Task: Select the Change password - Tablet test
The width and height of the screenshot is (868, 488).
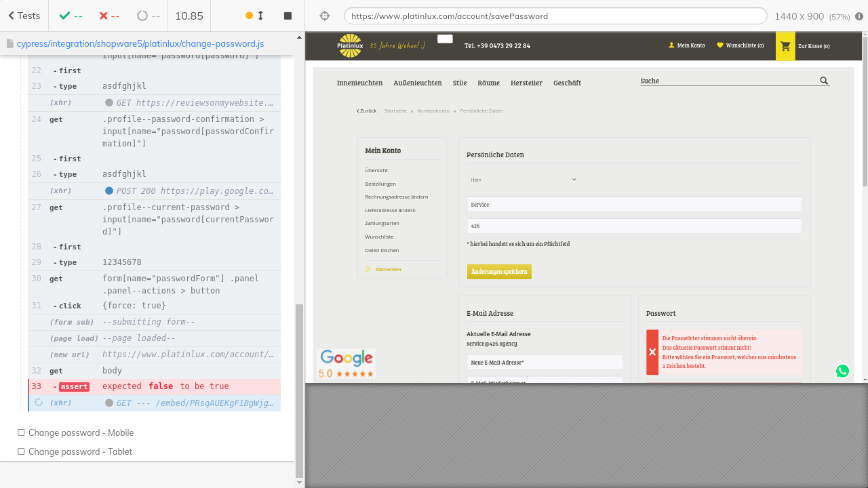Action: pos(80,451)
